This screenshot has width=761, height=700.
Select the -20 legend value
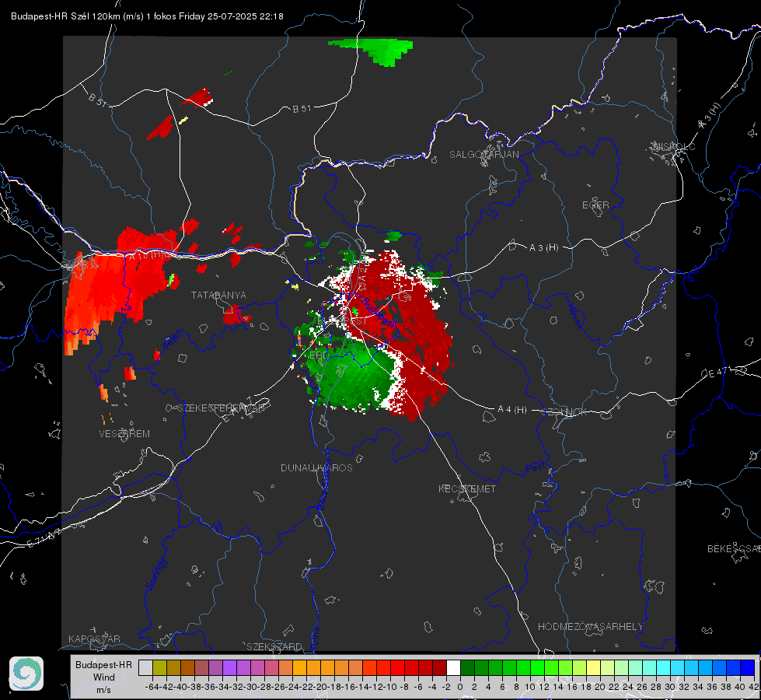click(x=321, y=687)
